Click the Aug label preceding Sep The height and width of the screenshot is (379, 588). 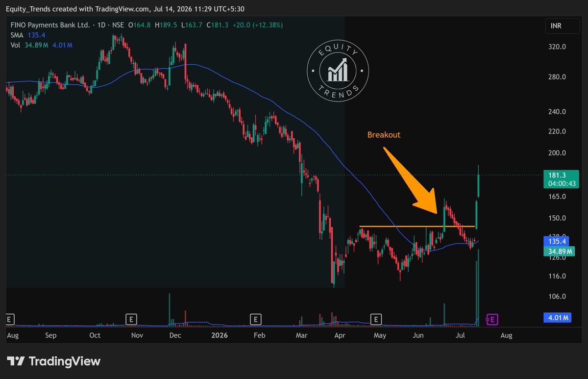pyautogui.click(x=13, y=335)
